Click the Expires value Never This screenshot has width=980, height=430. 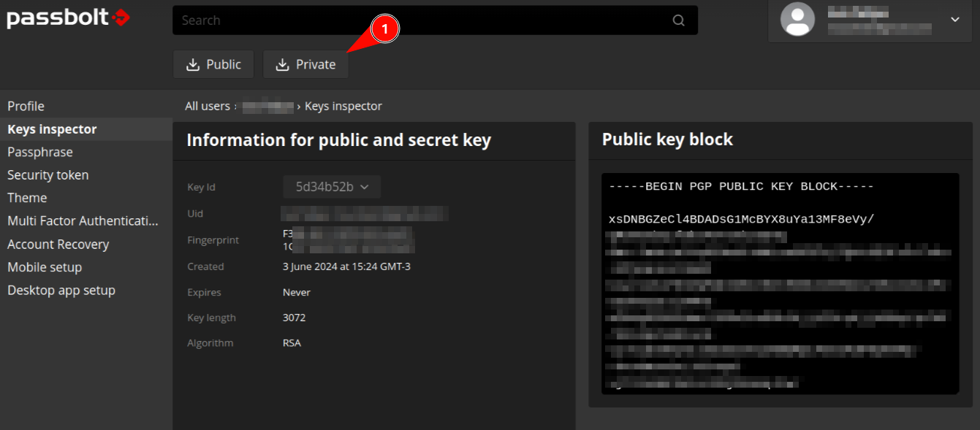[x=297, y=292]
